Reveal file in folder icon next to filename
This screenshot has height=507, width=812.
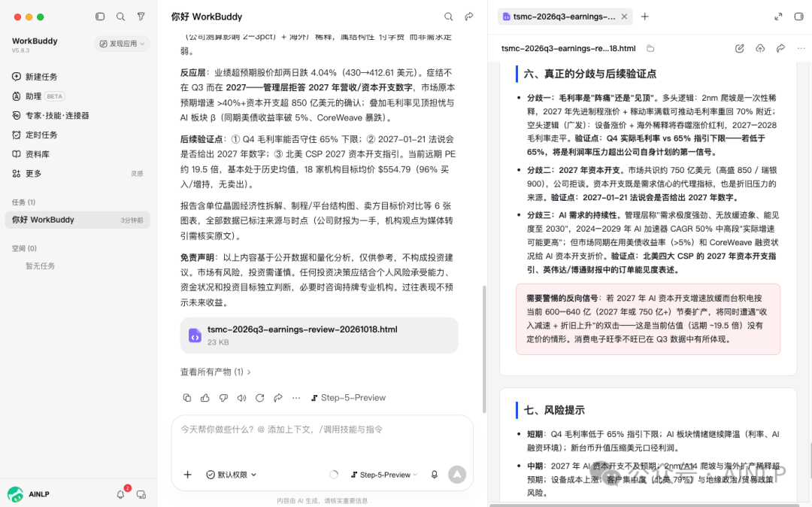[x=650, y=48]
